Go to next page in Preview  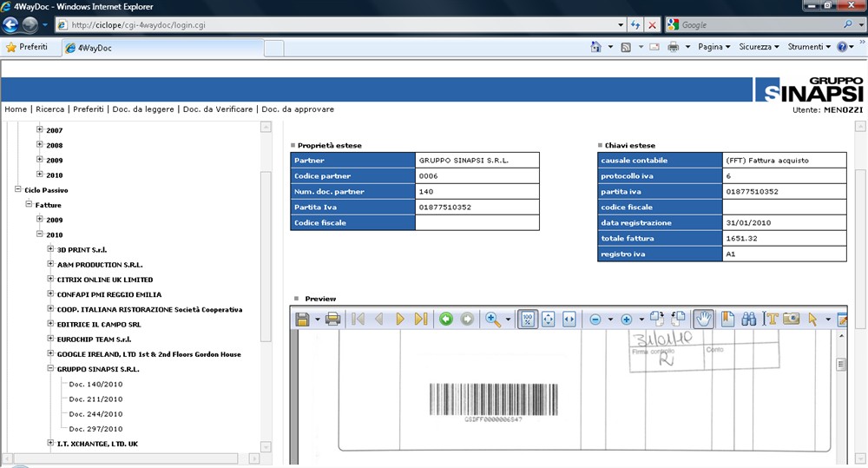point(400,319)
